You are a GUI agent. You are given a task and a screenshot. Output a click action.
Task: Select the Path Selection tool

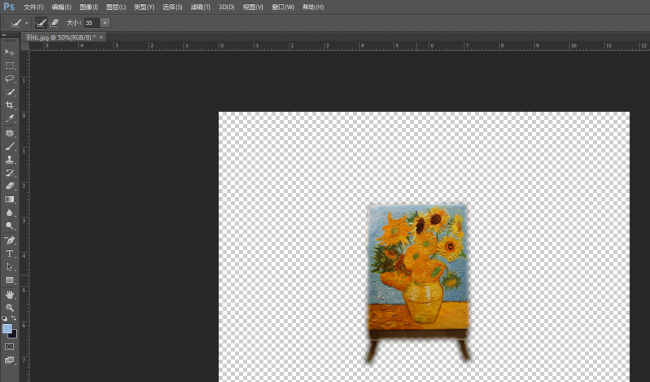coord(10,267)
